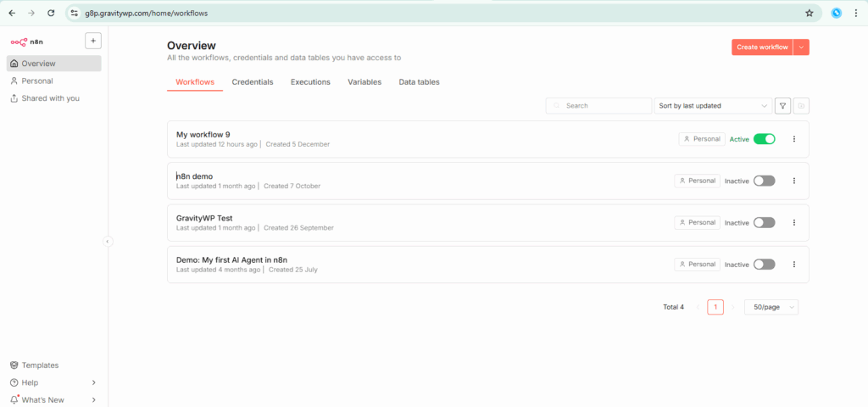Switch to the Variables tab
This screenshot has height=407, width=868.
[x=364, y=82]
